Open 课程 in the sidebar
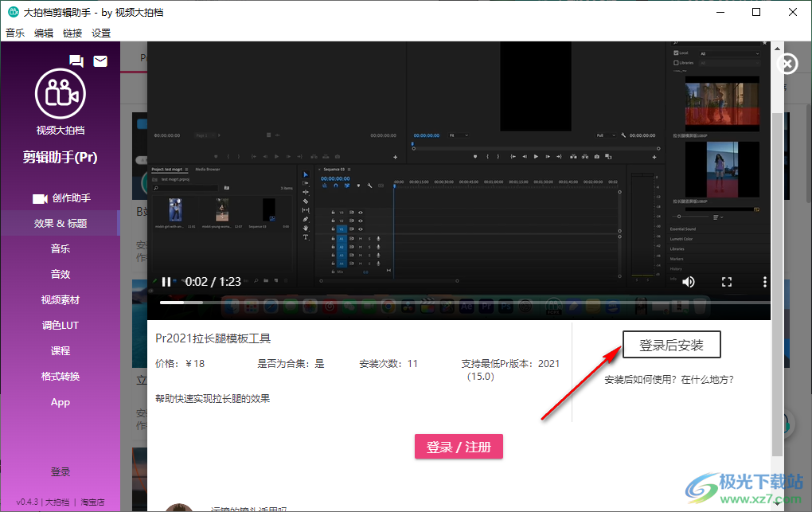Screen dimensions: 812x512 pyautogui.click(x=61, y=351)
